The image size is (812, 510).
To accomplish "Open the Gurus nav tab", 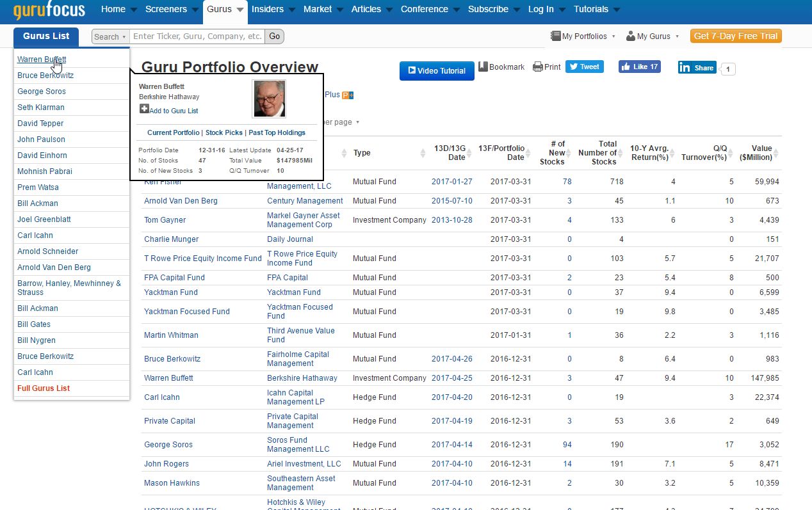I will (225, 10).
